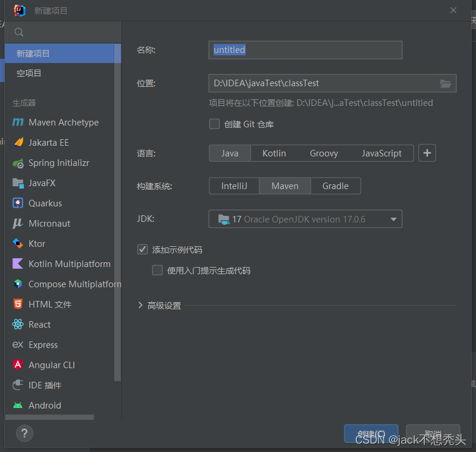Select the React generator label
This screenshot has width=476, height=452.
coord(39,325)
